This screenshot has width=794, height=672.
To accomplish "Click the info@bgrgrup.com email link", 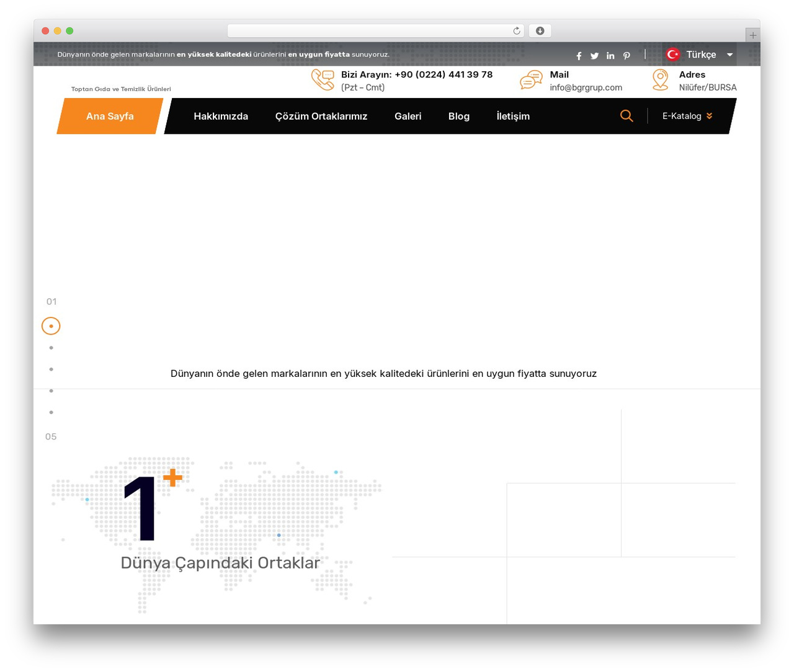I will coord(586,87).
